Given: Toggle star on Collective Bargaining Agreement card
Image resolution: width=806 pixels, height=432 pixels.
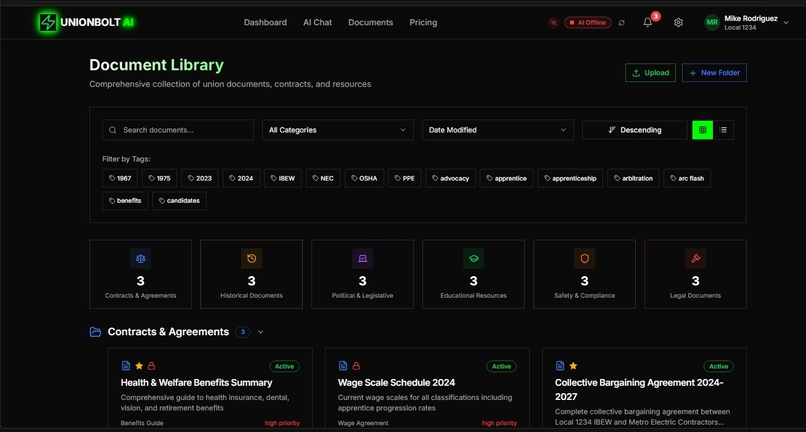Looking at the screenshot, I should click(573, 366).
